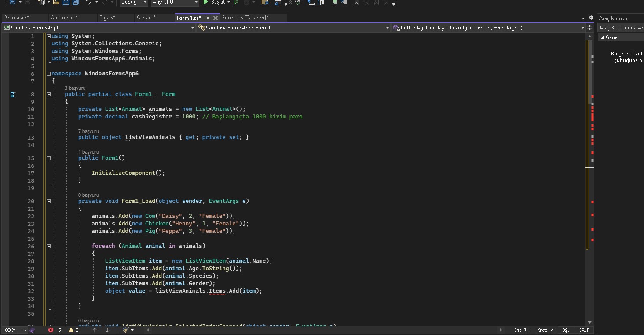Click the '3 başvuru' reference link

[75, 88]
